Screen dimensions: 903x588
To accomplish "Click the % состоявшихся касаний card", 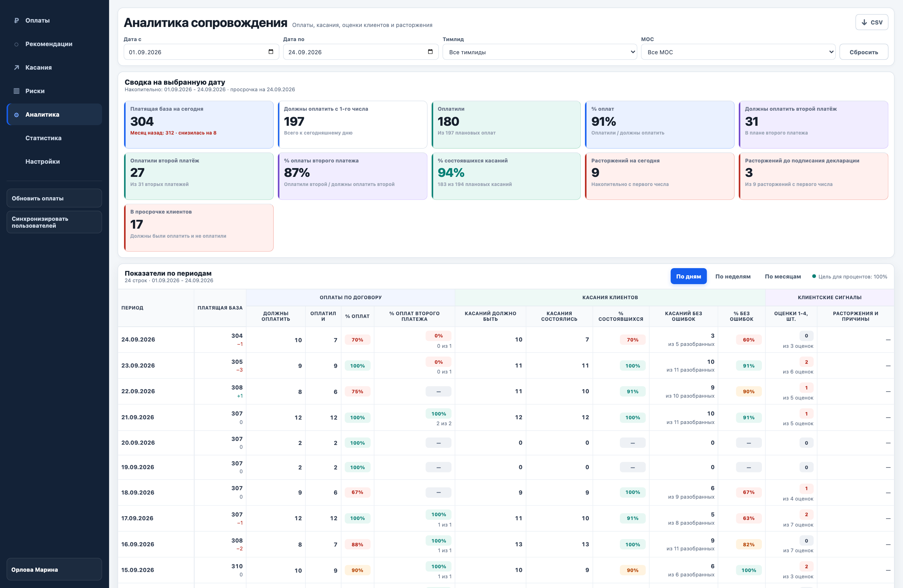I will 506,176.
